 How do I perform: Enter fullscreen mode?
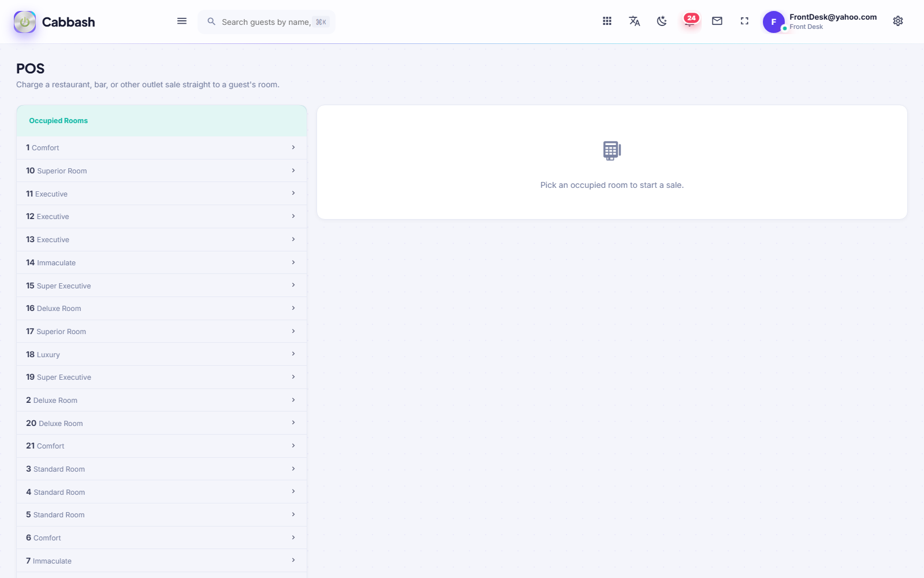744,21
